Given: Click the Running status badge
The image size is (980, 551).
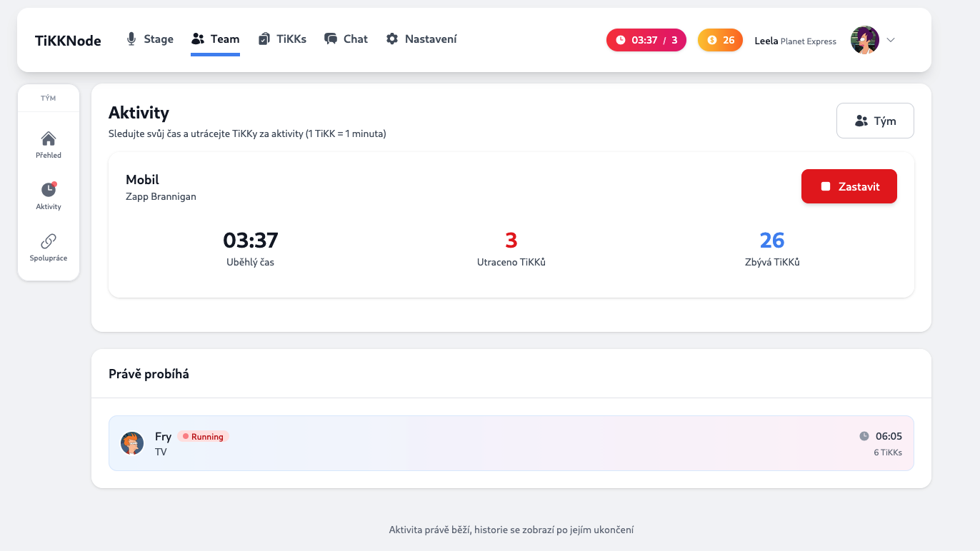Looking at the screenshot, I should point(203,437).
